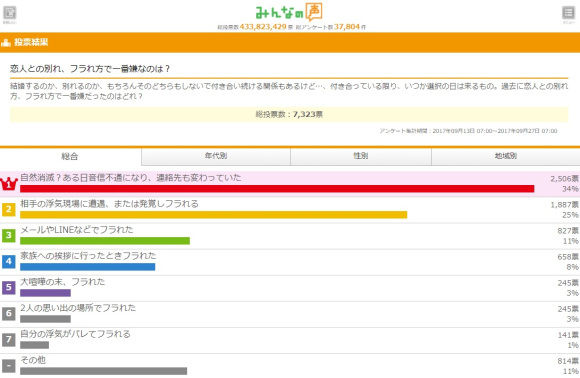
Task: Click the 37,804 survey count number
Action: [347, 27]
